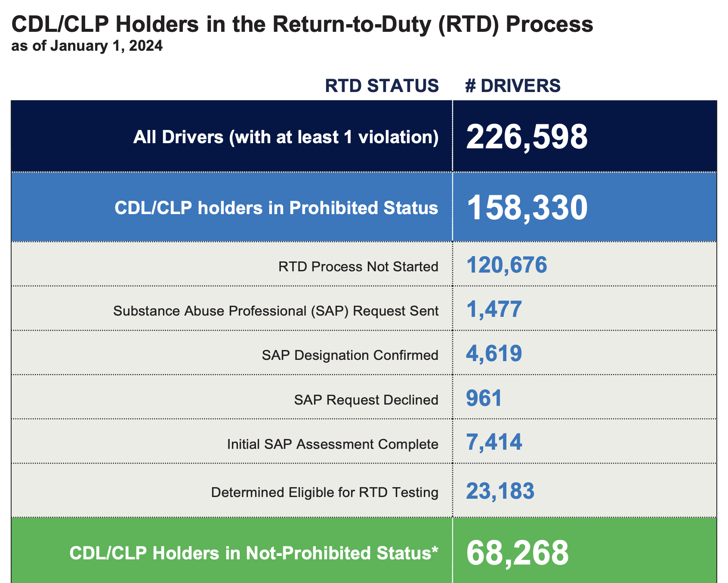This screenshot has height=583, width=728.
Task: Select "CDL/CLP holders in Prohibited Status" row label
Action: coord(276,208)
